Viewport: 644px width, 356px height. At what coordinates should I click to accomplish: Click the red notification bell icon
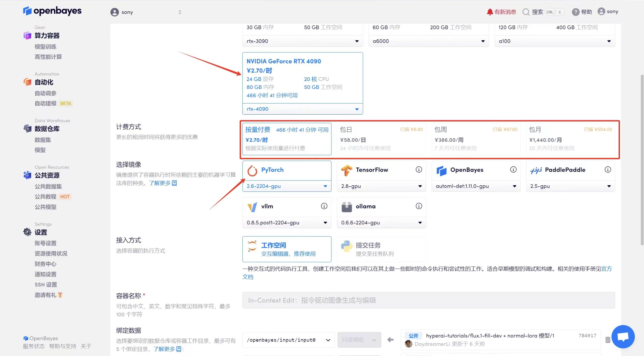point(490,12)
